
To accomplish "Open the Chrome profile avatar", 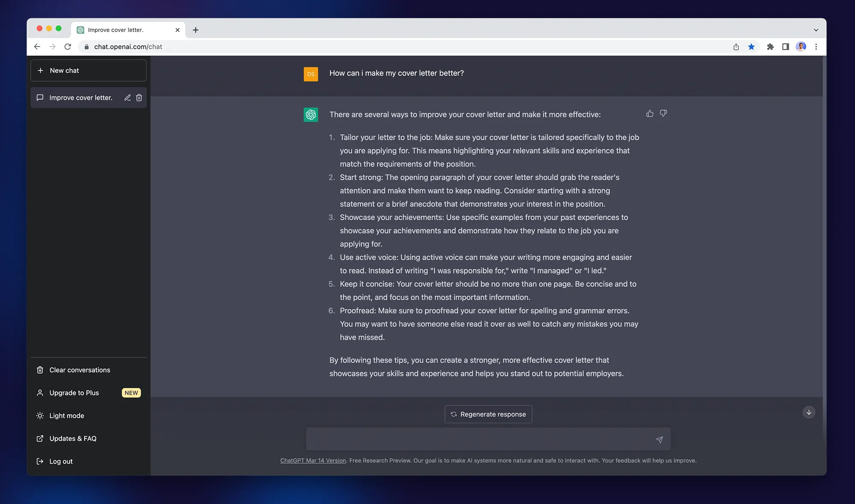I will (x=801, y=47).
